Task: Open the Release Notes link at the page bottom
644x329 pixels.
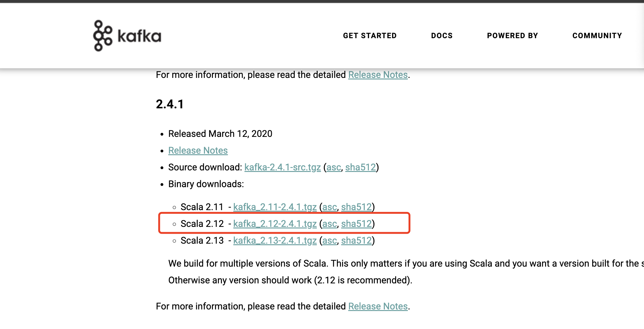Action: 378,306
